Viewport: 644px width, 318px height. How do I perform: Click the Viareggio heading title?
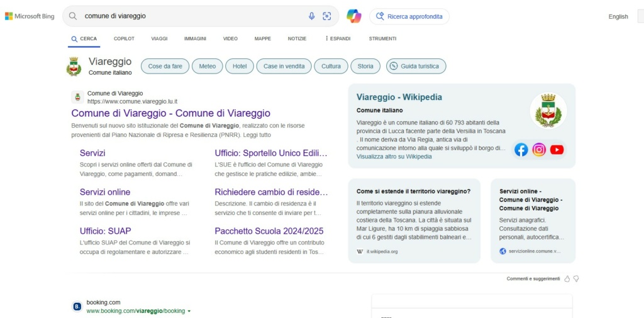coord(110,62)
